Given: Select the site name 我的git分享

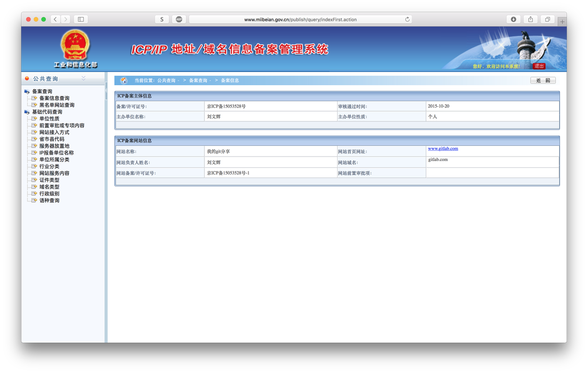Looking at the screenshot, I should [x=219, y=151].
